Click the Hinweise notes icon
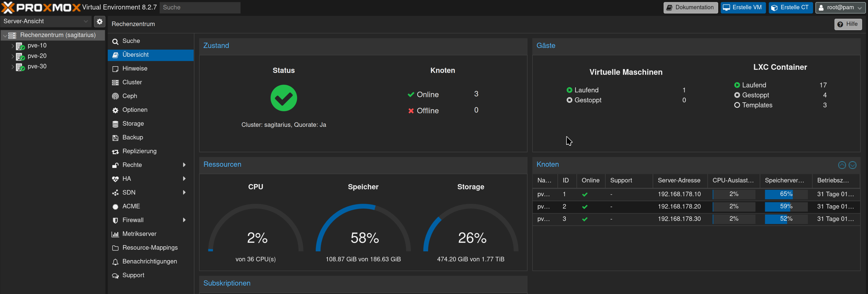Viewport: 868px width, 294px height. 115,69
